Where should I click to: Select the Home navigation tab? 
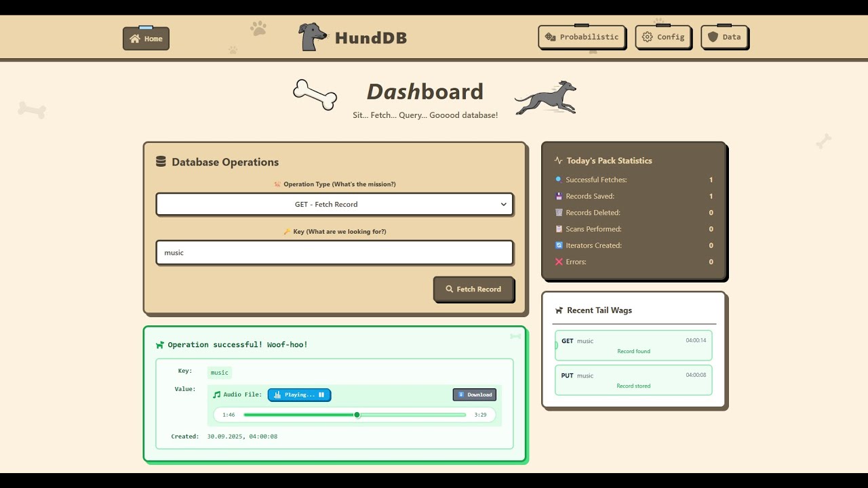pyautogui.click(x=146, y=39)
